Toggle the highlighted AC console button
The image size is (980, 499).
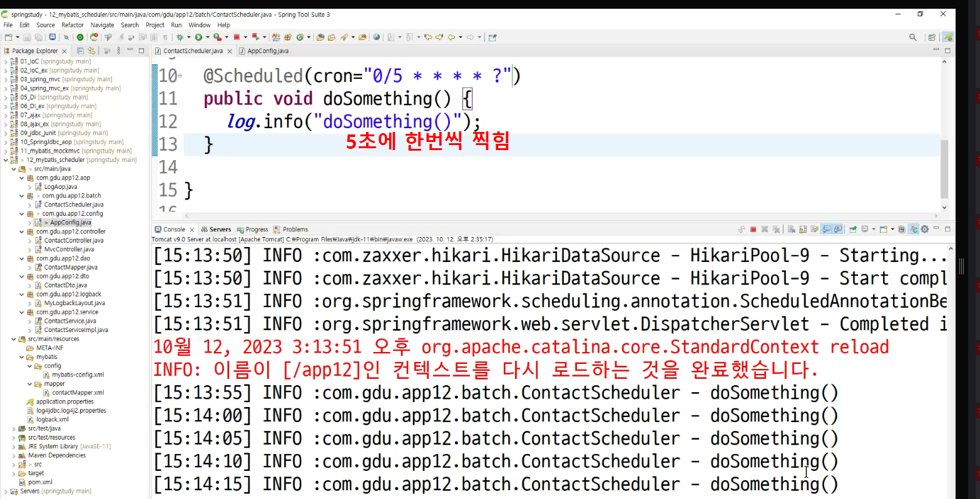point(914,229)
